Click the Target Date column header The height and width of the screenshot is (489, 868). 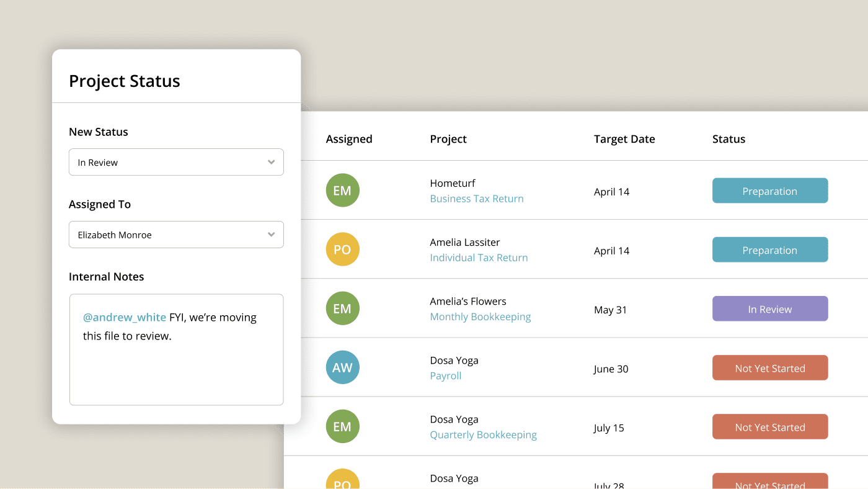point(624,139)
